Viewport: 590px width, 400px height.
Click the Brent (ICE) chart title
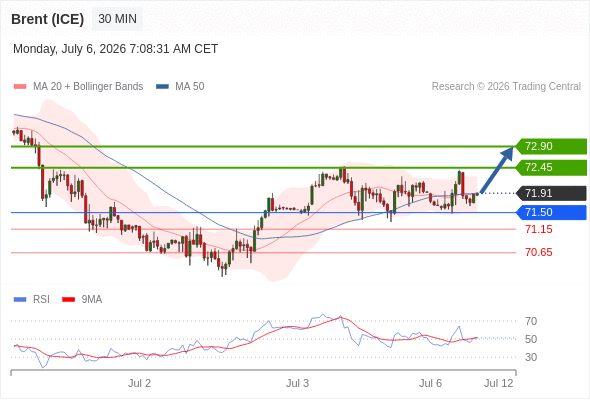(47, 19)
